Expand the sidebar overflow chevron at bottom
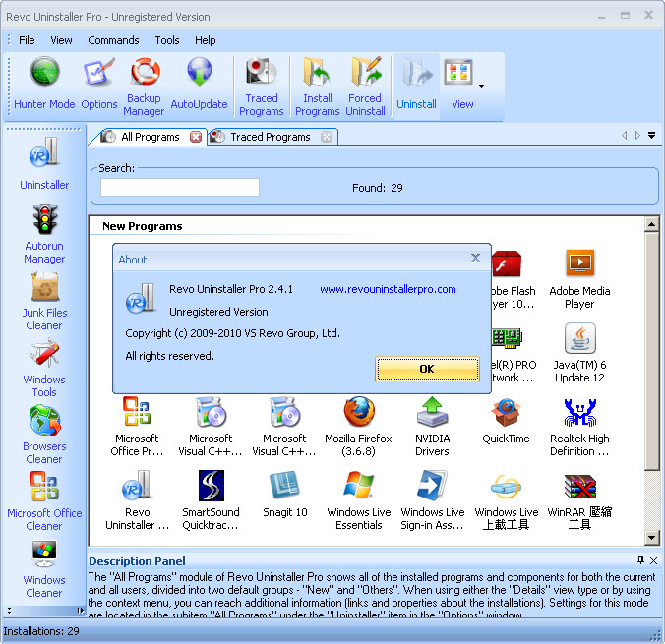The image size is (665, 644). [9, 611]
